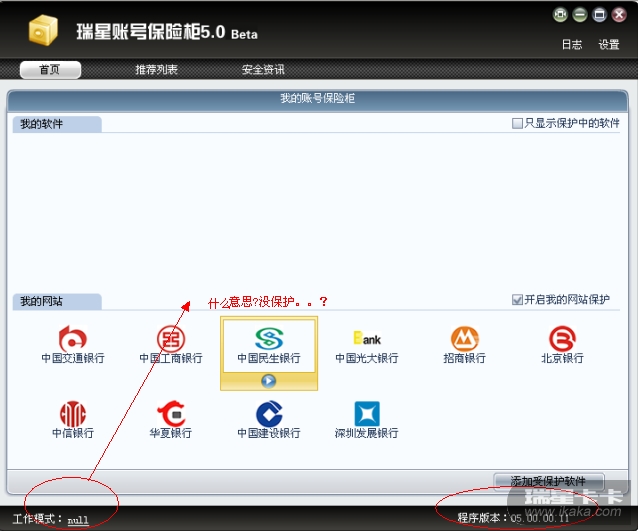This screenshot has height=531, width=638.
Task: Click the yellow safe application logo
Action: pos(43,30)
